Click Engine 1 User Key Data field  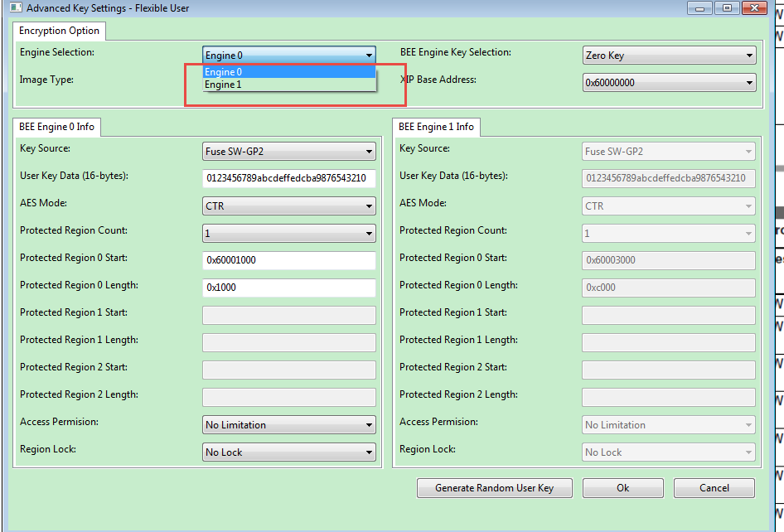669,178
